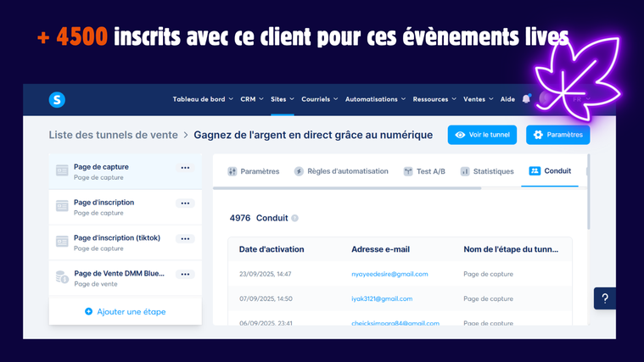Click the 4976 Conduit count
The image size is (644, 362).
pos(259,218)
